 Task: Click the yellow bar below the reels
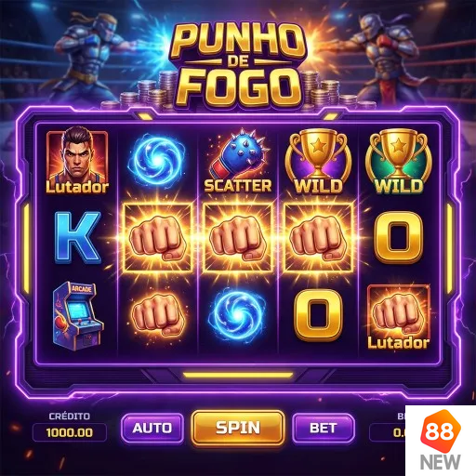(238, 375)
